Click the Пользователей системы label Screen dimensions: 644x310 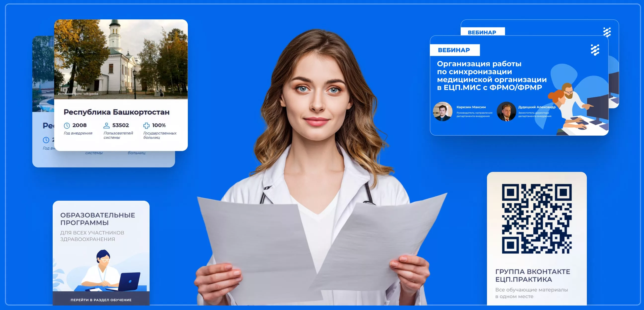point(118,135)
